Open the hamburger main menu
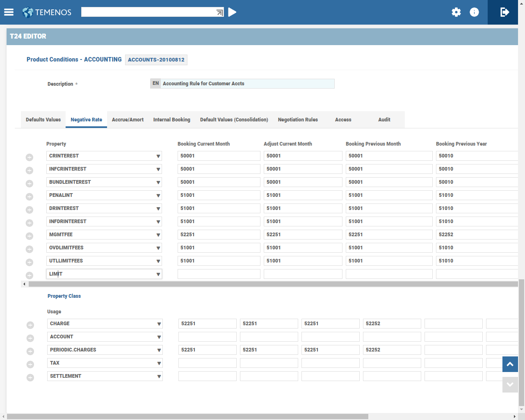 (9, 12)
